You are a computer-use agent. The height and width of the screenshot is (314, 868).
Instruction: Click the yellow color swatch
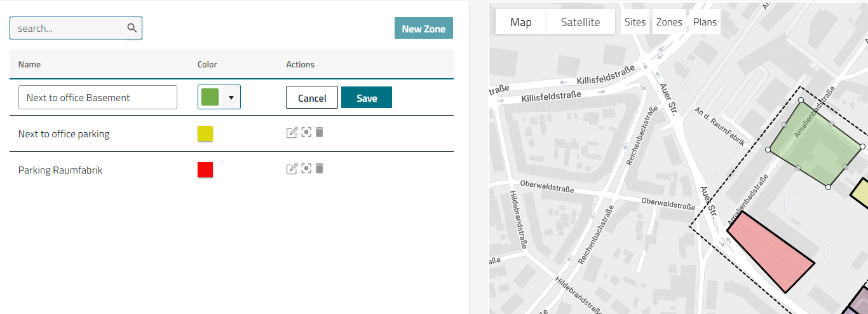click(x=205, y=133)
